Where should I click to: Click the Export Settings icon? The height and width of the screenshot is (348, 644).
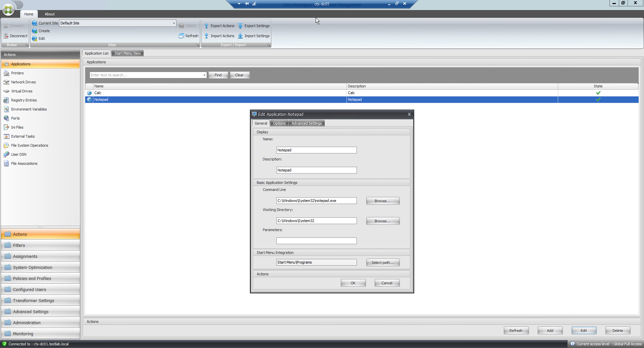240,26
